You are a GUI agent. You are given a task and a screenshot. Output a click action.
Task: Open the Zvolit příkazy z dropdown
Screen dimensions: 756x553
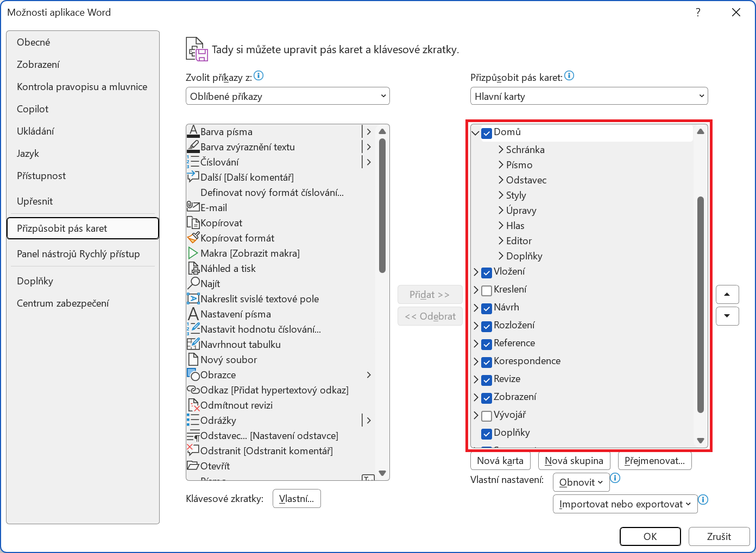pyautogui.click(x=287, y=96)
